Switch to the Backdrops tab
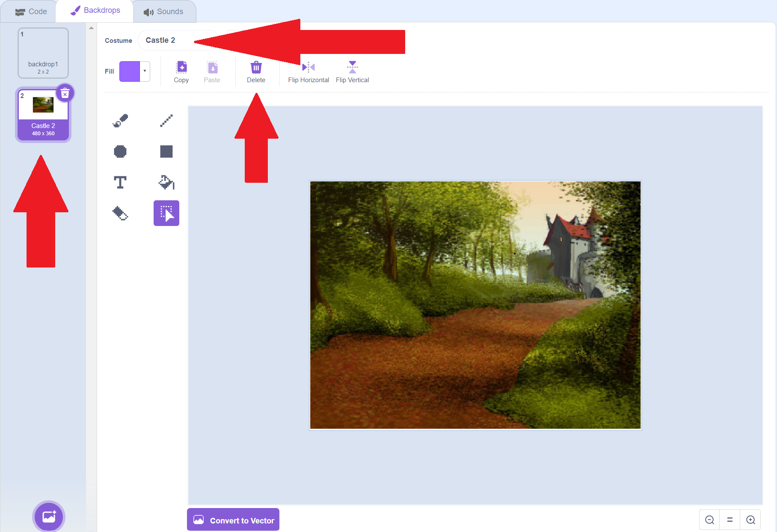 (x=95, y=11)
